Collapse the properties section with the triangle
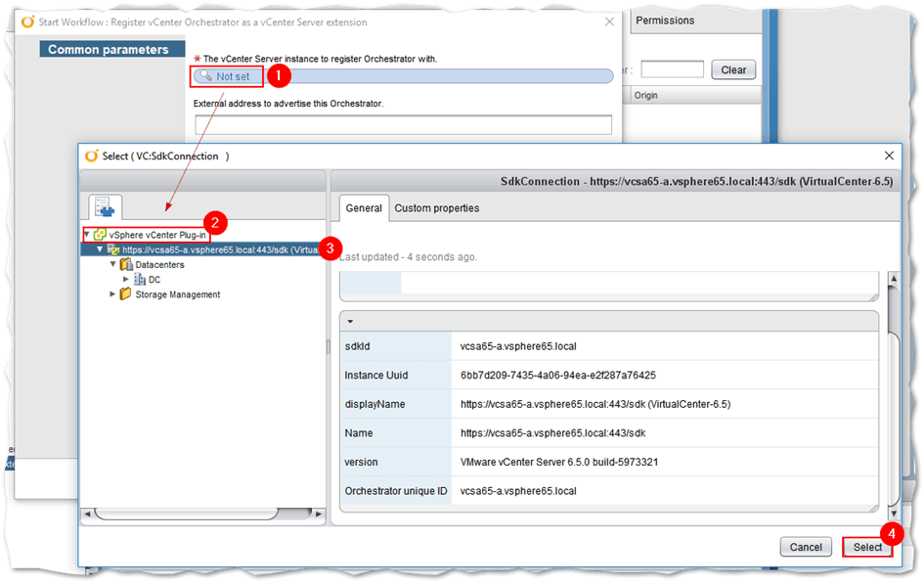 coord(350,322)
